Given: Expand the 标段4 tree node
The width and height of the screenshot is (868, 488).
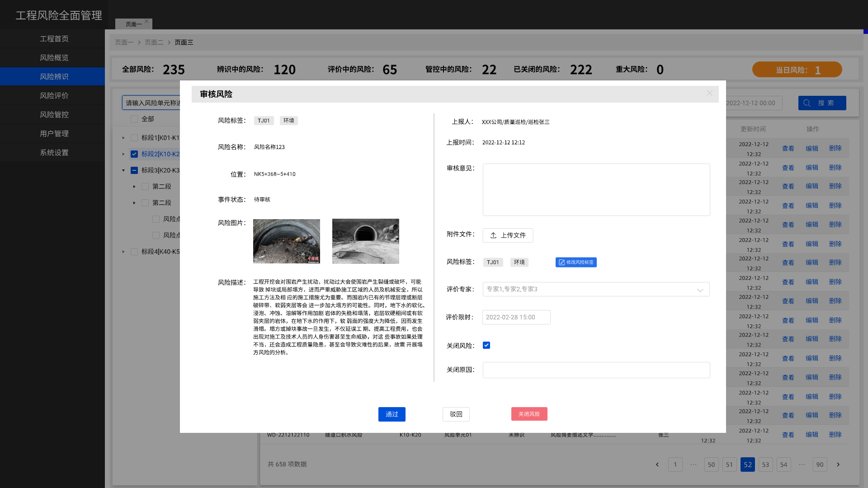Looking at the screenshot, I should (x=123, y=252).
